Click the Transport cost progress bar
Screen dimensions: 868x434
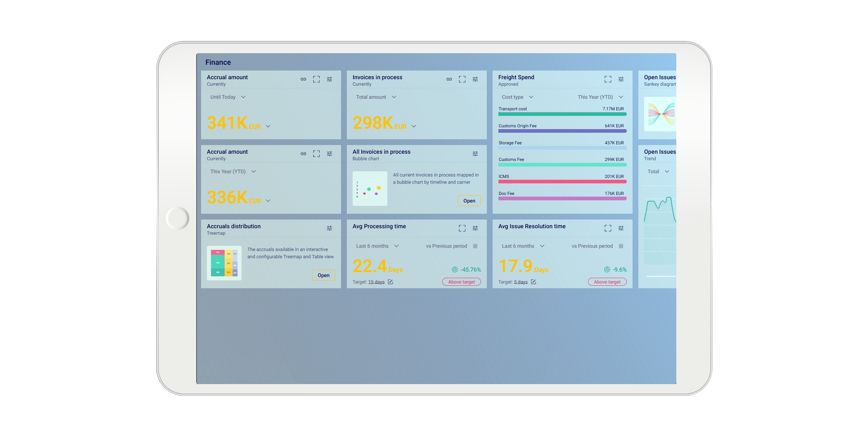coord(562,114)
